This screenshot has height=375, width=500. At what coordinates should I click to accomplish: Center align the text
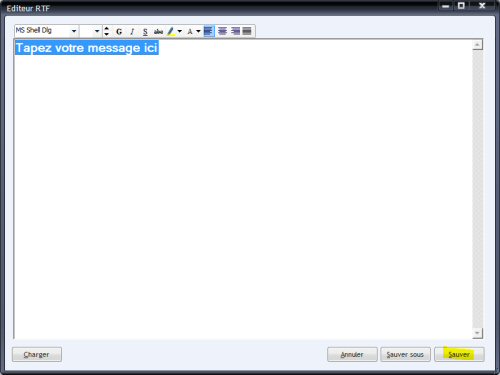tap(222, 31)
